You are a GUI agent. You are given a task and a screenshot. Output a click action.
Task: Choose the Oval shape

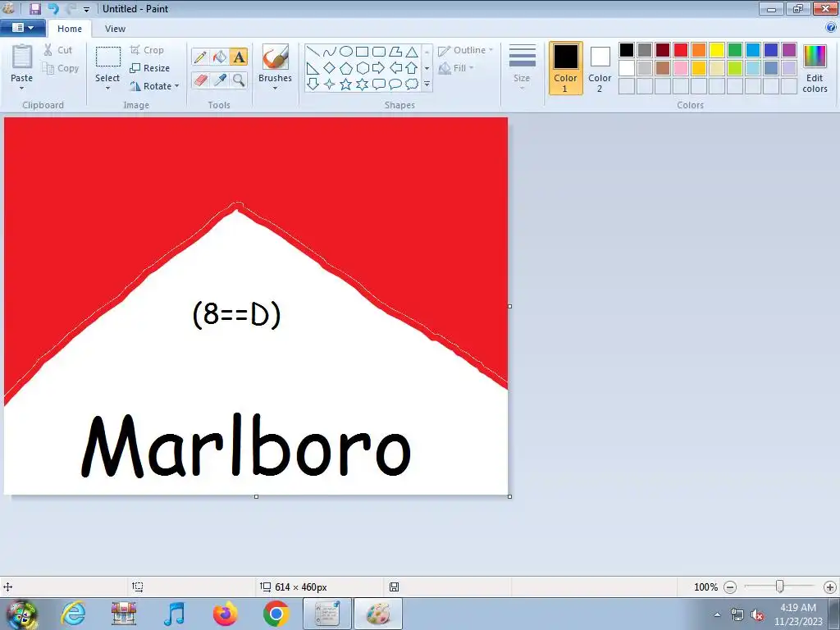(346, 52)
